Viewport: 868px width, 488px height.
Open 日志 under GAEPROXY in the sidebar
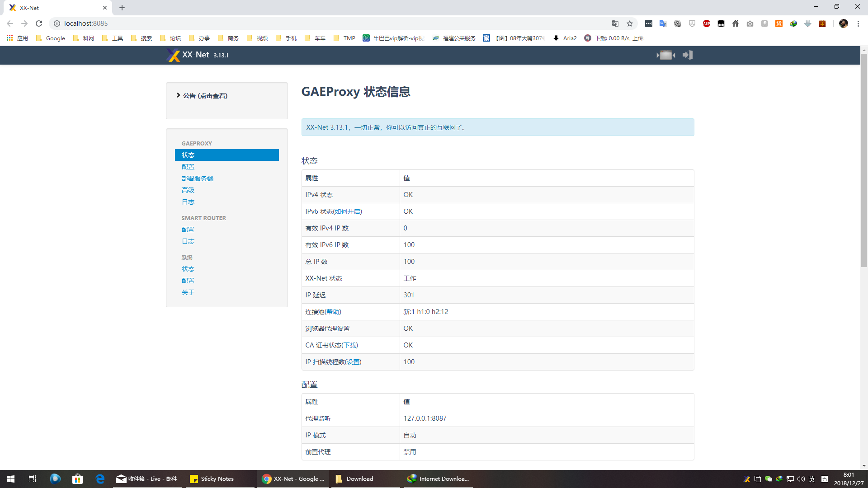pyautogui.click(x=188, y=202)
